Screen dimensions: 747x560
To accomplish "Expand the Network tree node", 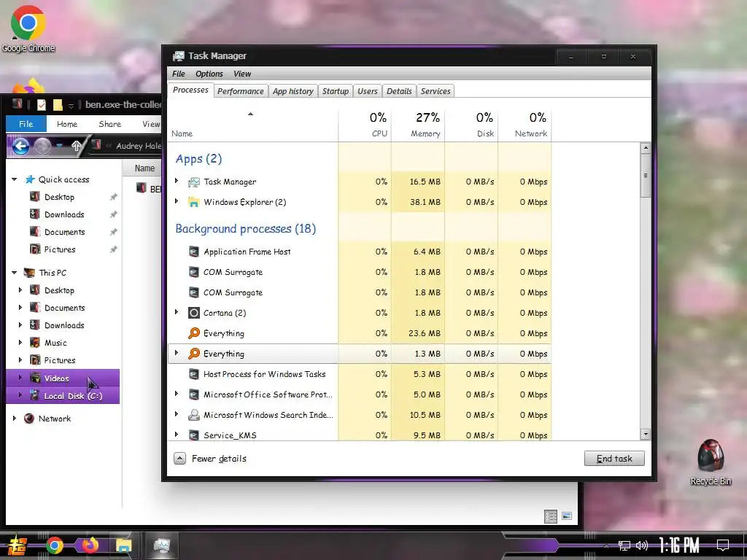I will (x=15, y=418).
